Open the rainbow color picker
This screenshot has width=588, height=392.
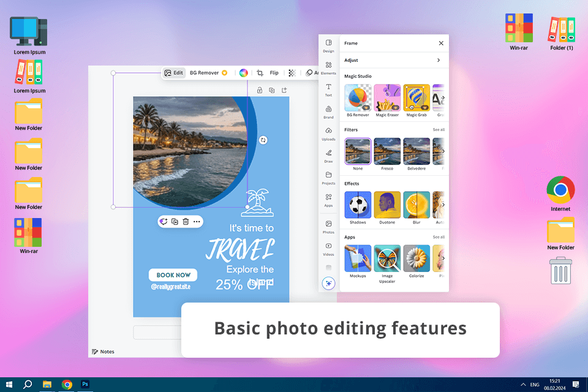(x=243, y=73)
